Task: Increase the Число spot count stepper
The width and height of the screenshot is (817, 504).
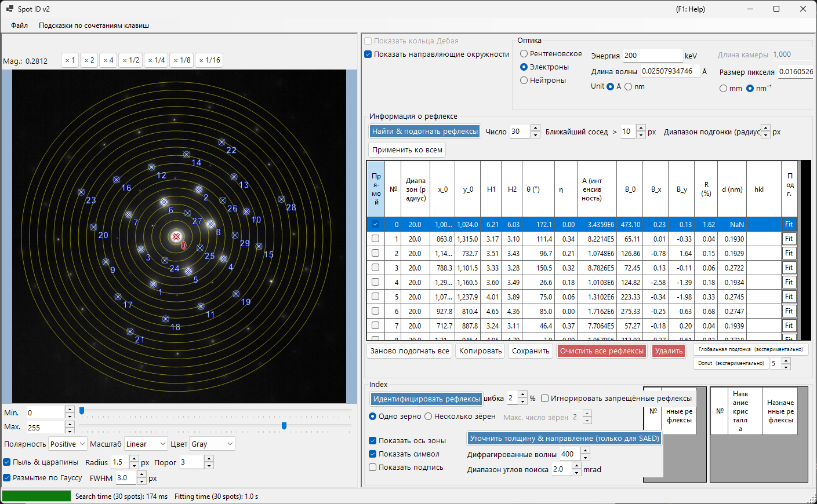Action: click(535, 128)
